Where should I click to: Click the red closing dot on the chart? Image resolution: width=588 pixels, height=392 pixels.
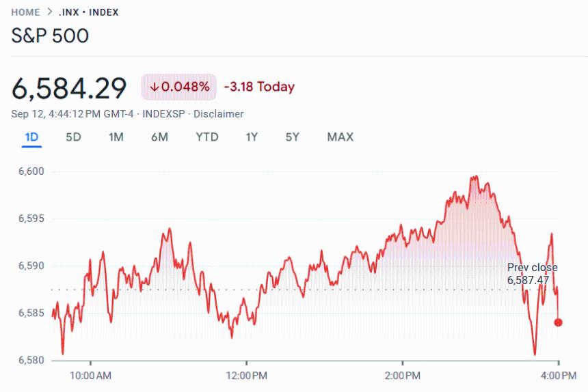tap(559, 322)
